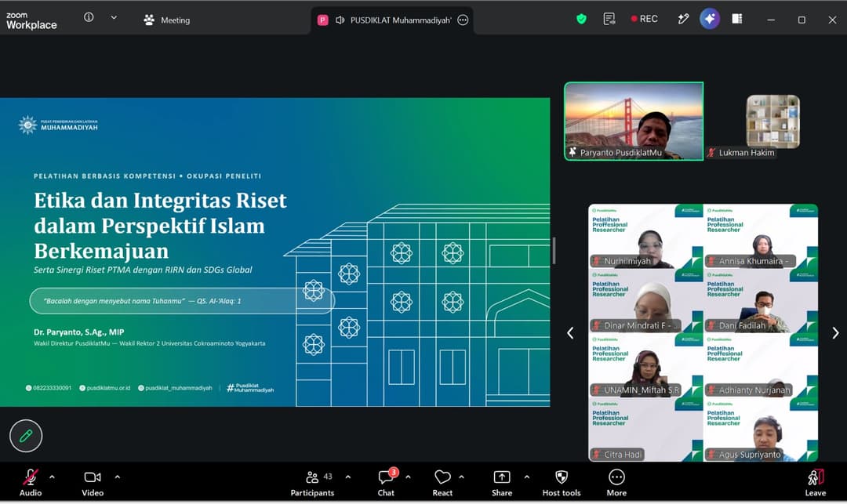Click the speaker icon in PUSDIKLAT tab
Screen dimensions: 847x504
pyautogui.click(x=340, y=20)
